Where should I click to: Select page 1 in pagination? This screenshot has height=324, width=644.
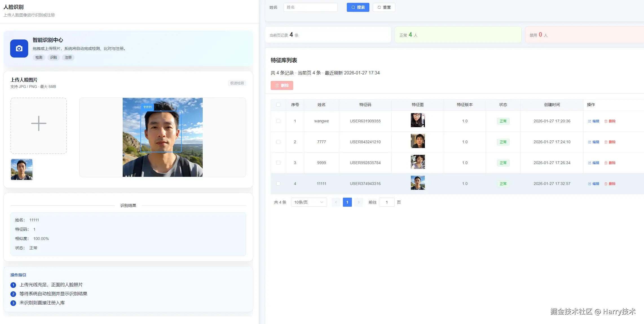[x=347, y=202]
